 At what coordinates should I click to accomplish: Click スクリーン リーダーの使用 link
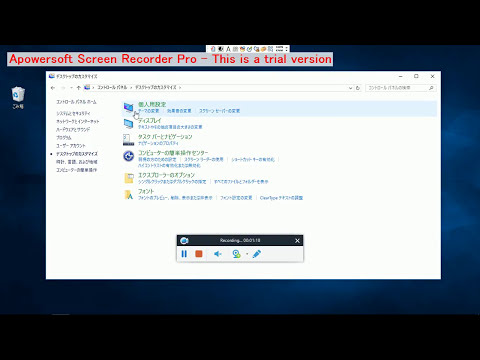[204, 159]
